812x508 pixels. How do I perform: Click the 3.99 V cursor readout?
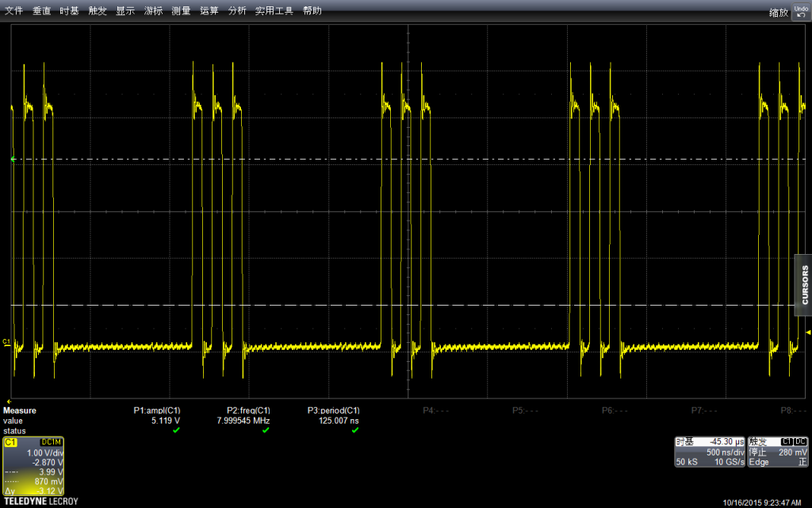(52, 471)
